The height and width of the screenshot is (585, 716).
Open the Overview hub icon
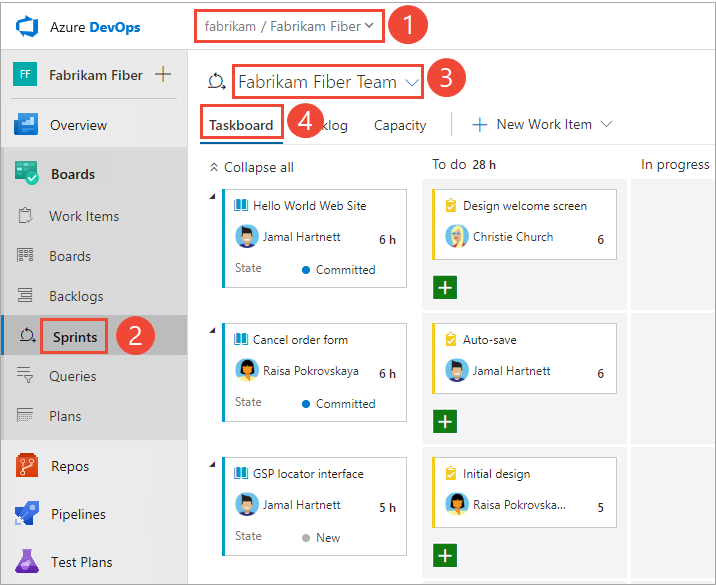tap(26, 124)
